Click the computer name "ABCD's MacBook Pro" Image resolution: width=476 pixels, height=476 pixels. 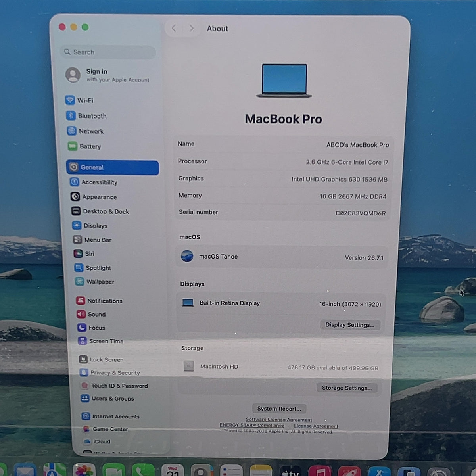(x=357, y=145)
